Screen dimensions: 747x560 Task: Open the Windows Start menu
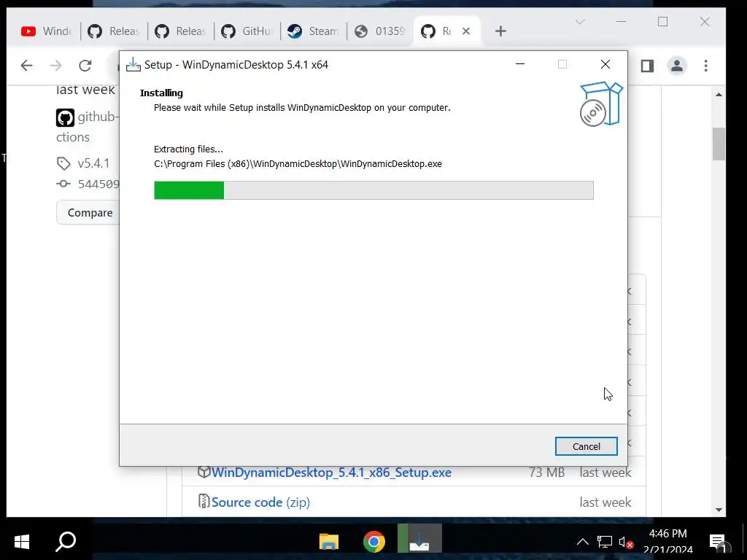pos(22,542)
